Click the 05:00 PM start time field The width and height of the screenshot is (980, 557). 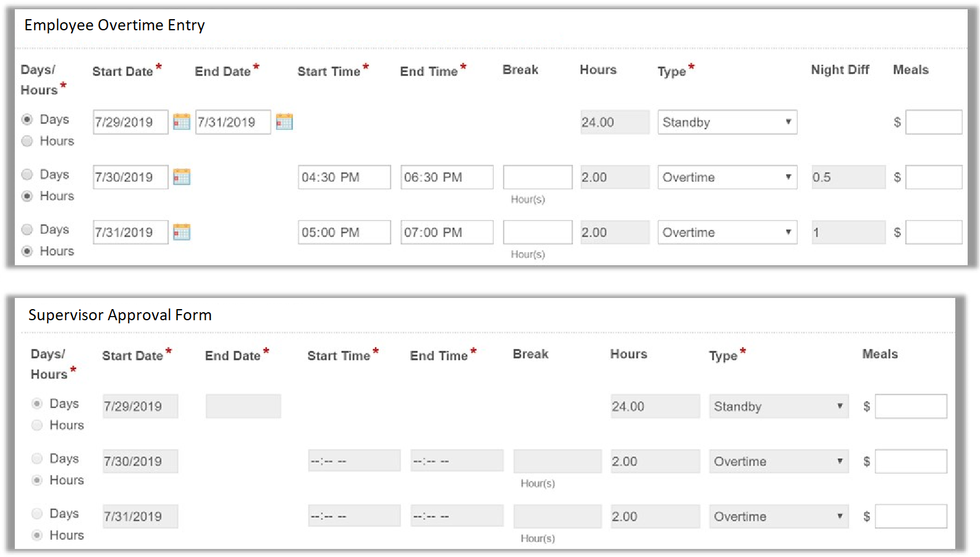click(344, 232)
